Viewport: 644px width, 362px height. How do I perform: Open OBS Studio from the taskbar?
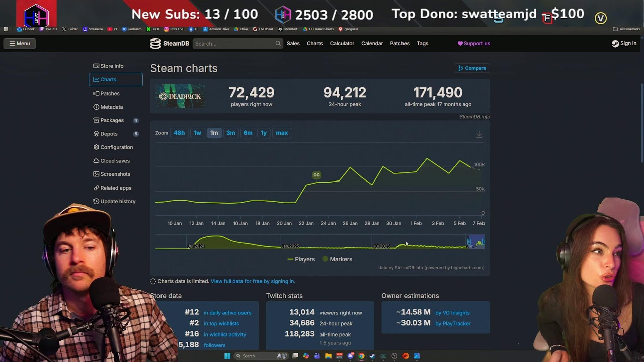click(x=394, y=356)
